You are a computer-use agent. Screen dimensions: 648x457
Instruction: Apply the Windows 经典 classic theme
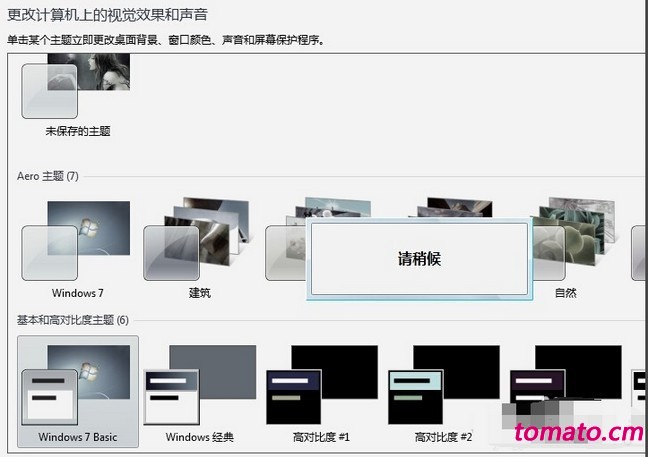click(x=200, y=385)
